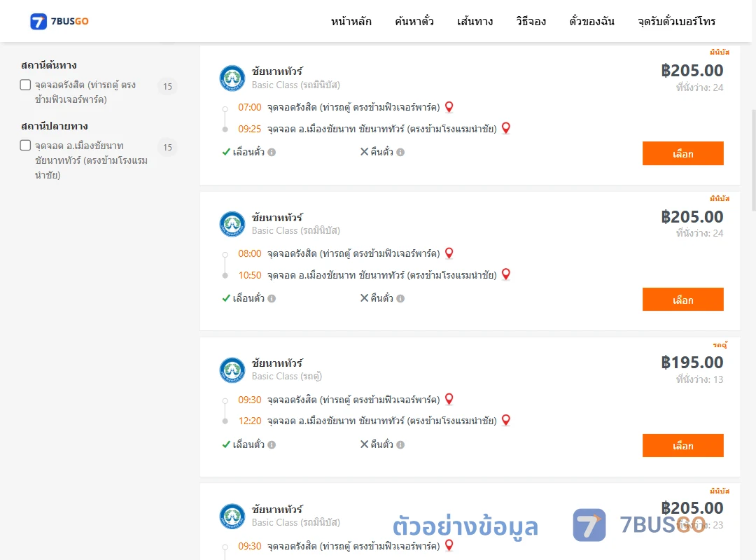756x560 pixels.
Task: Click Chainat Tour operator logo on 08:00 trip
Action: click(x=232, y=224)
